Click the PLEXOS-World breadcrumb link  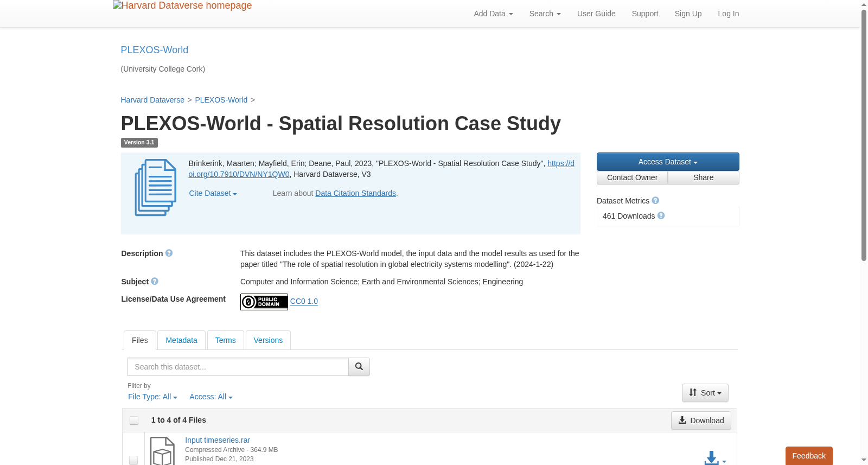pos(221,100)
